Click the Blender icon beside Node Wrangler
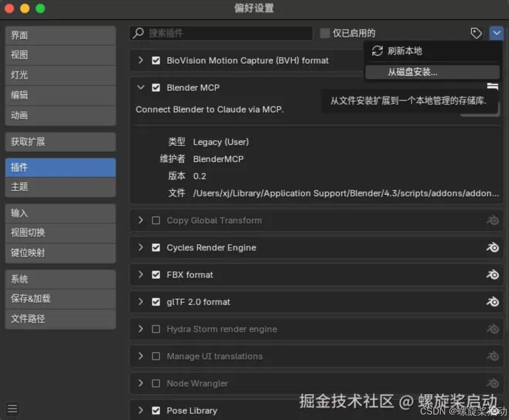 click(492, 384)
